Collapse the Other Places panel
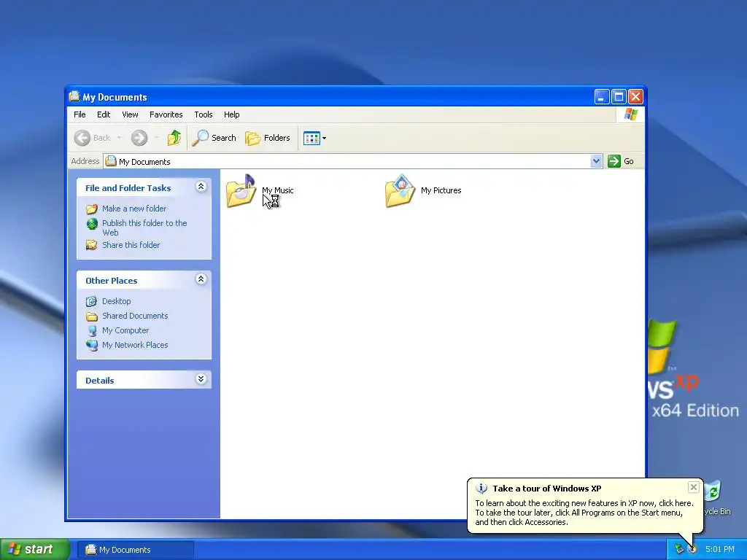The width and height of the screenshot is (747, 560). [x=201, y=279]
